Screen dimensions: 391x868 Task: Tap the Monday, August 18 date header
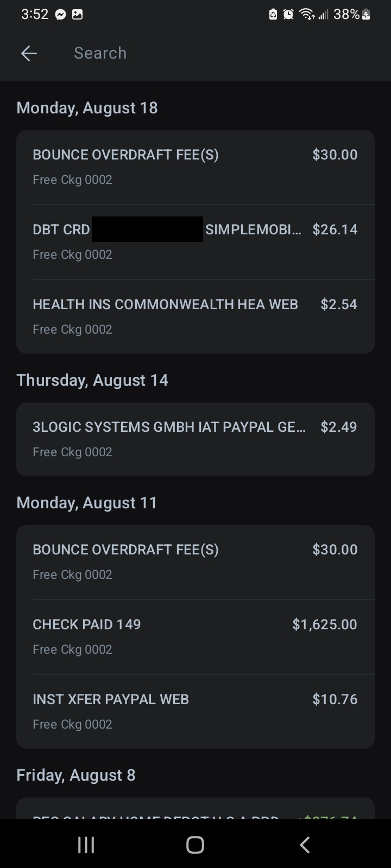click(87, 108)
